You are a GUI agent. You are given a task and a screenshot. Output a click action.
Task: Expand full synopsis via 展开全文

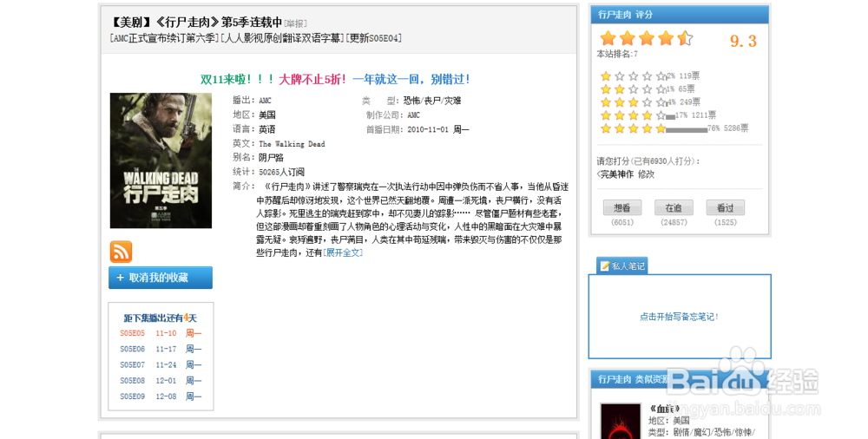click(343, 252)
